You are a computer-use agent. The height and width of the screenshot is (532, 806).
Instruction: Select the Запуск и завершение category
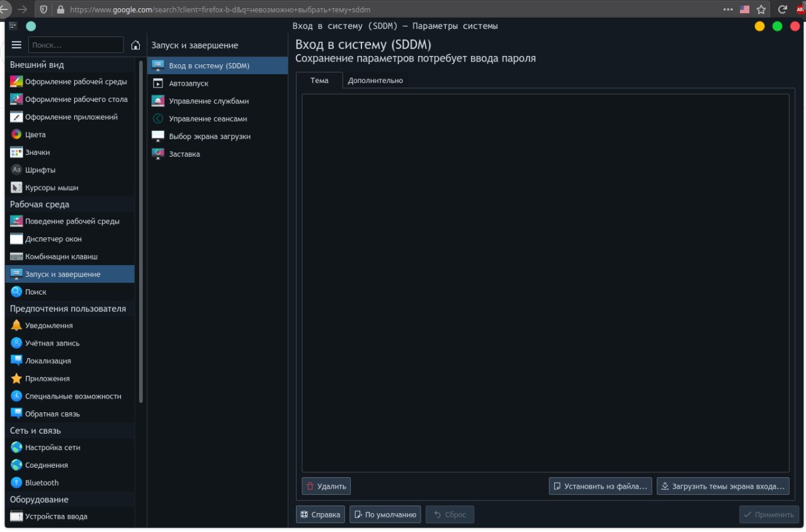coord(70,274)
